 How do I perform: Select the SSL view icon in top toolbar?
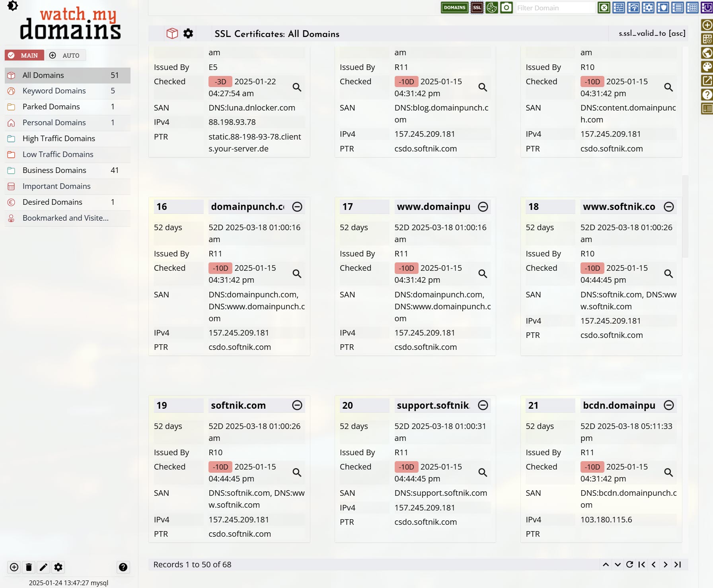pyautogui.click(x=477, y=8)
